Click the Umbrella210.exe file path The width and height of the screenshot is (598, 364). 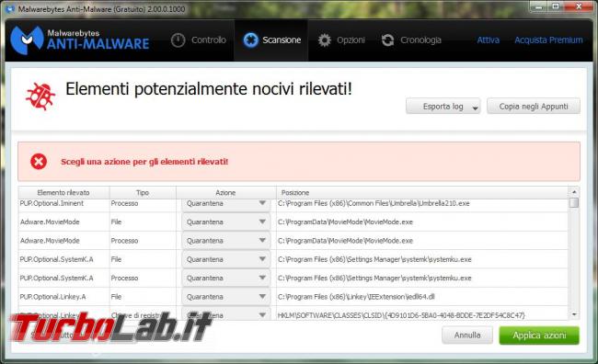[374, 203]
